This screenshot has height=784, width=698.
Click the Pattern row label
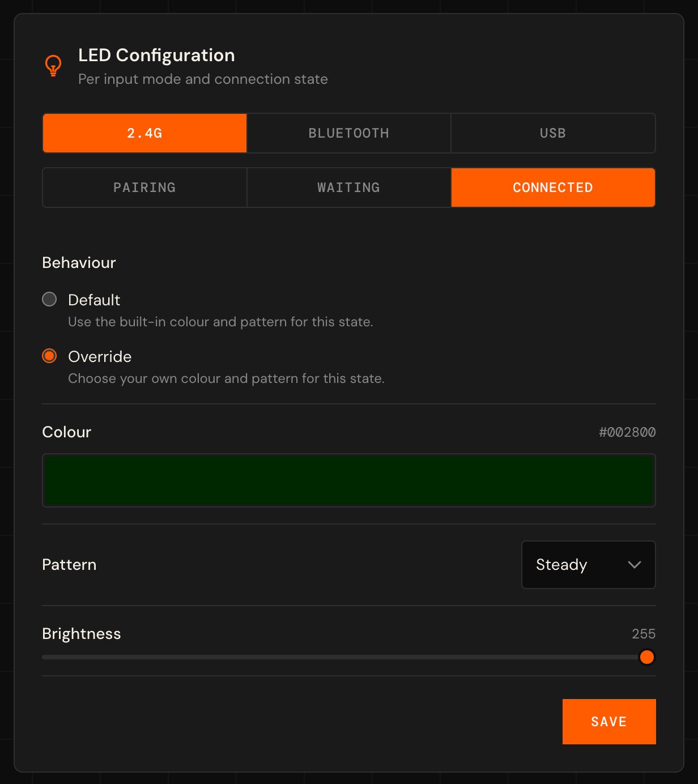[x=69, y=565]
